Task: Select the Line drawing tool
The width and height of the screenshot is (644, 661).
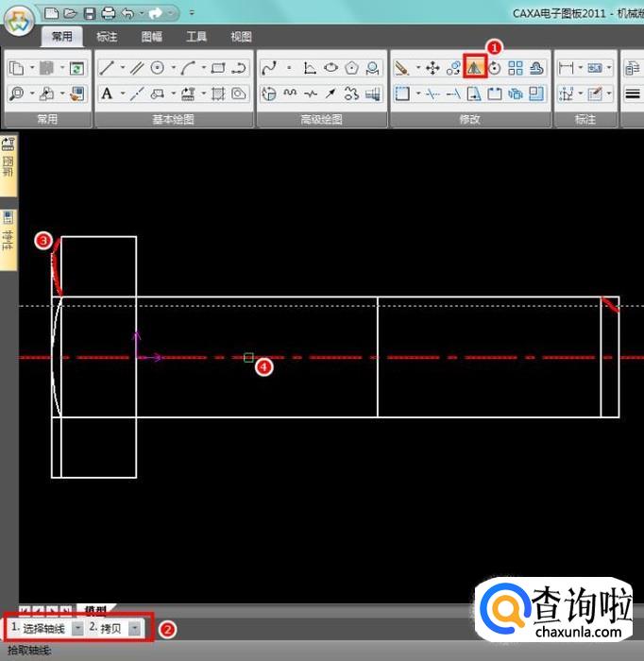Action: pyautogui.click(x=107, y=68)
